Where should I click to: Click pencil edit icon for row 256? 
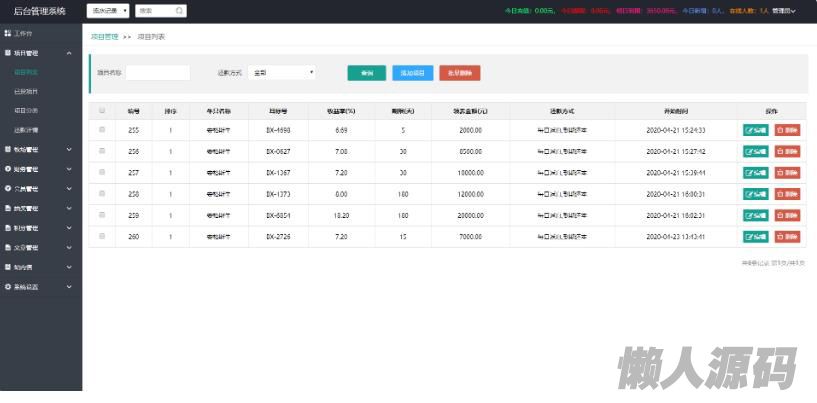[x=750, y=152]
